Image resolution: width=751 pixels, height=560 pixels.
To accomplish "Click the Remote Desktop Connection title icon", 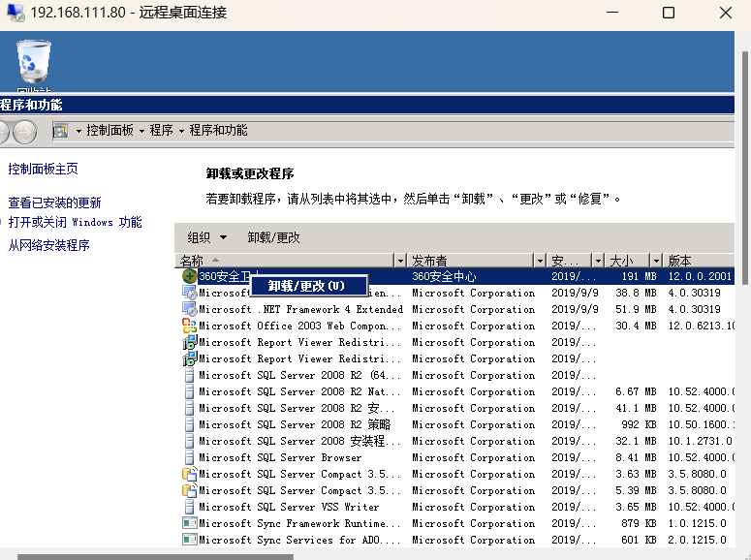I will (16, 13).
